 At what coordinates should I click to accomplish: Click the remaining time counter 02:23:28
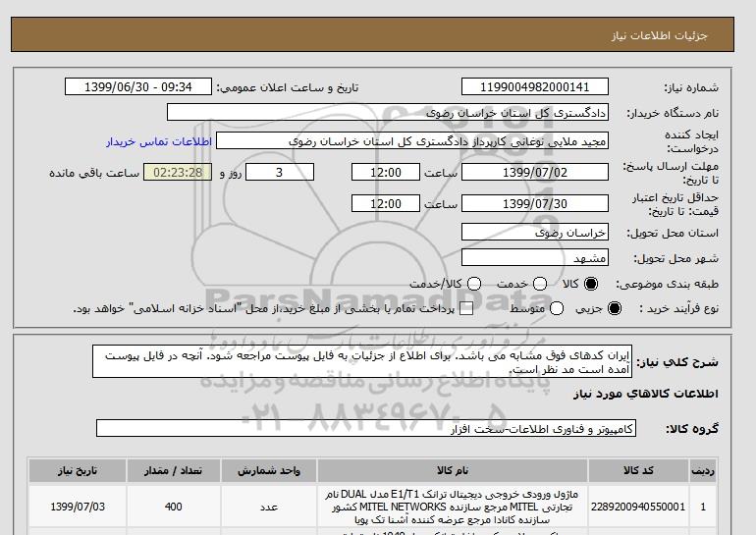[178, 172]
